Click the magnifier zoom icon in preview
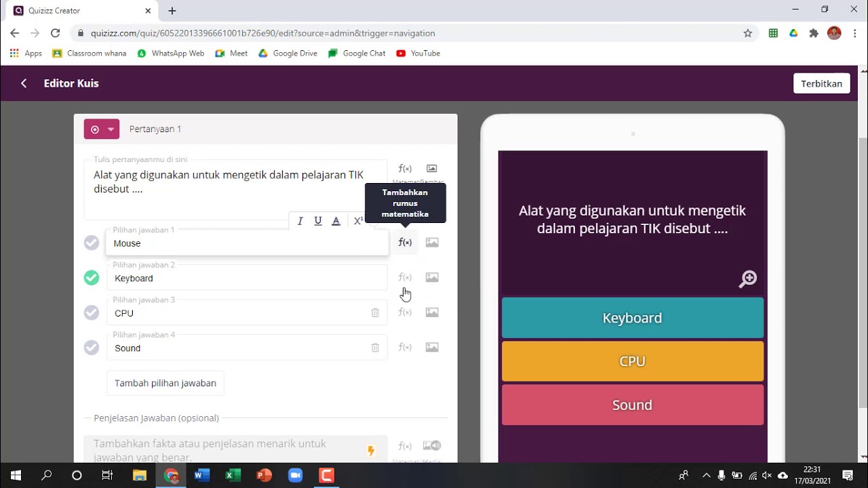The image size is (868, 488). (747, 279)
